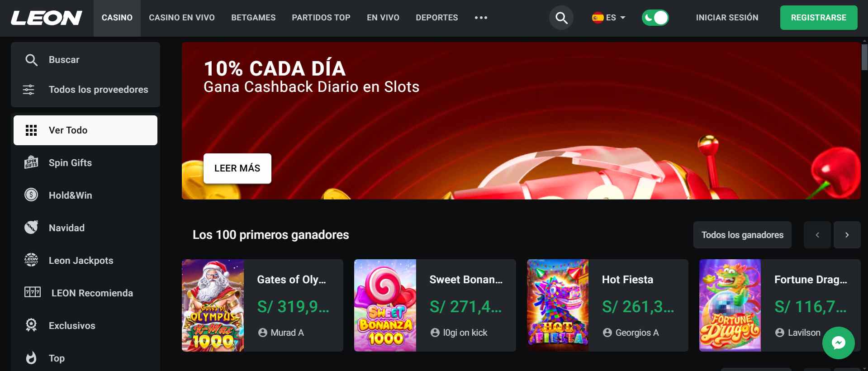Click the Registrarse button
Image resolution: width=868 pixels, height=371 pixels.
point(818,18)
